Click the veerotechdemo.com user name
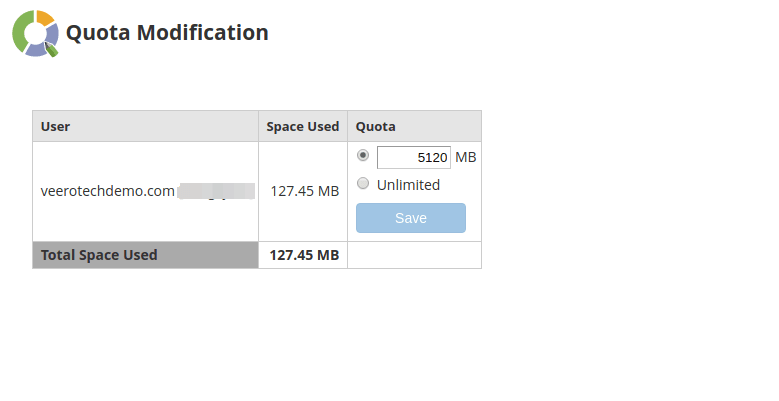 coord(108,191)
